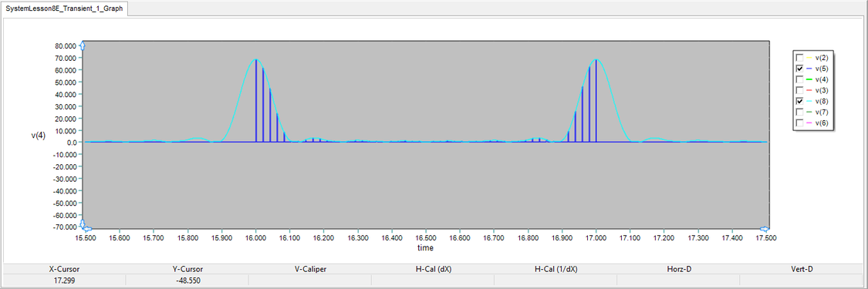This screenshot has width=868, height=289.
Task: Click the X-Cursor value field showing 17.299
Action: tap(64, 281)
